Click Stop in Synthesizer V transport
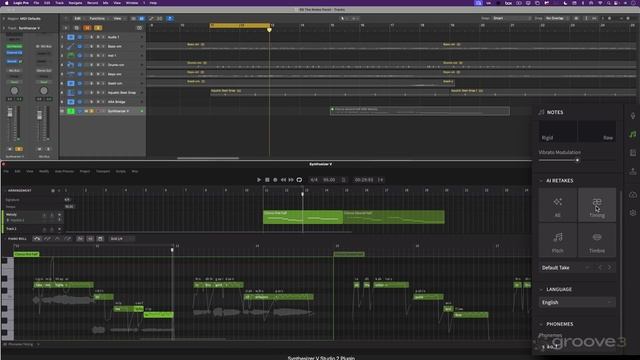 (267, 180)
